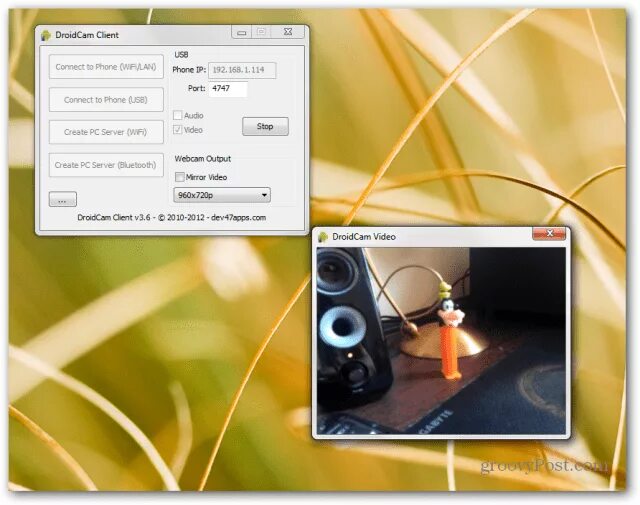Image resolution: width=640 pixels, height=505 pixels.
Task: Click Connect to Phone (USB) button
Action: (x=106, y=100)
